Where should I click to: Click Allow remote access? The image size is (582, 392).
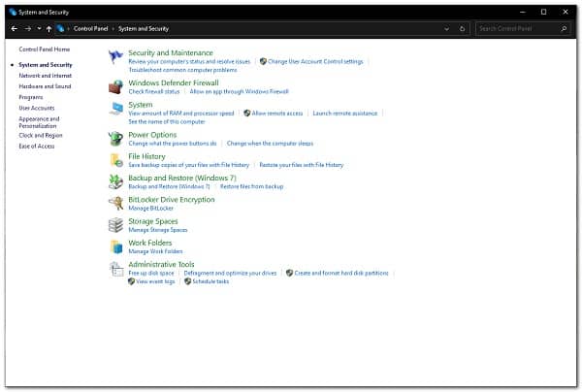277,113
